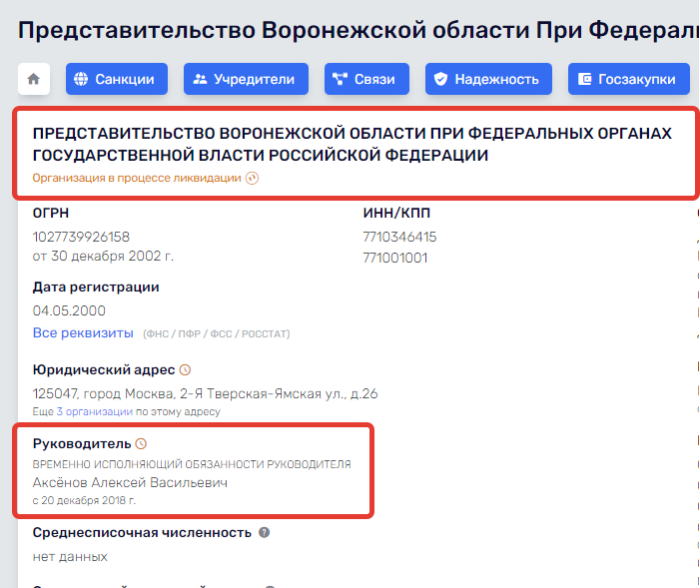Screen dimensions: 700x588
Task: Select the KPP value 771001001
Action: [395, 258]
